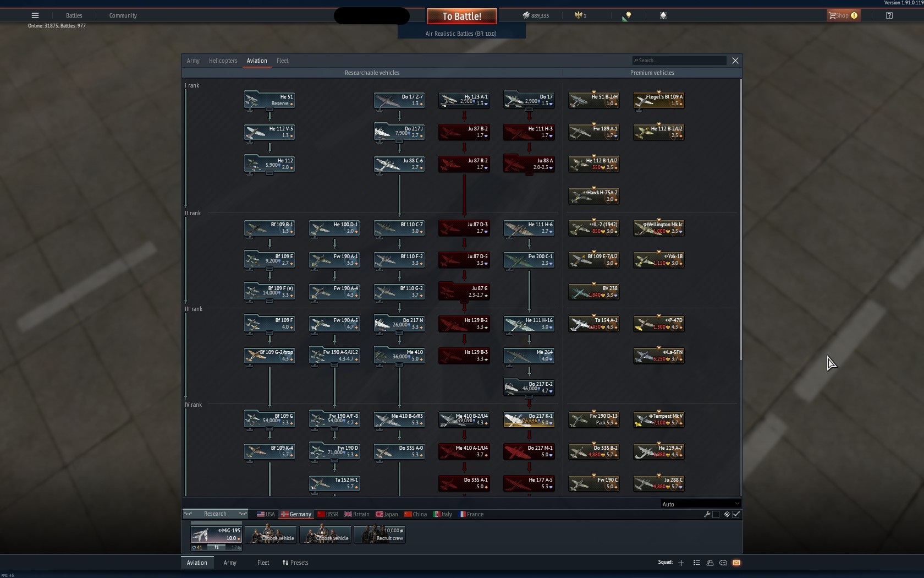Screen dimensions: 924x578
Task: Add a squad member with plus icon
Action: (681, 563)
